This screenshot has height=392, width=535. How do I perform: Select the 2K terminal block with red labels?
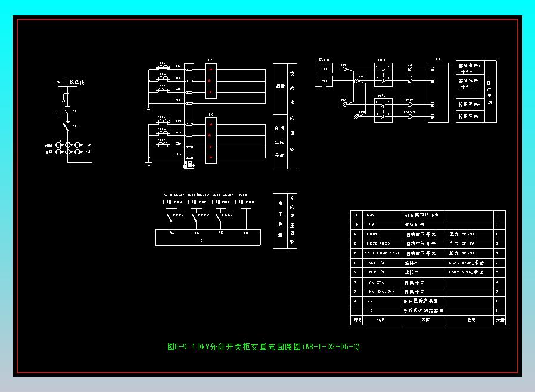(x=211, y=141)
